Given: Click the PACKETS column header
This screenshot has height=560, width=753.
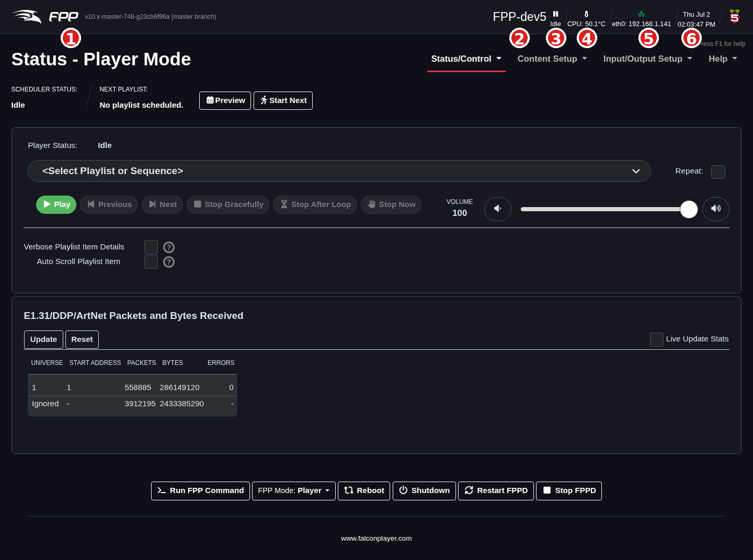Looking at the screenshot, I should point(142,363).
